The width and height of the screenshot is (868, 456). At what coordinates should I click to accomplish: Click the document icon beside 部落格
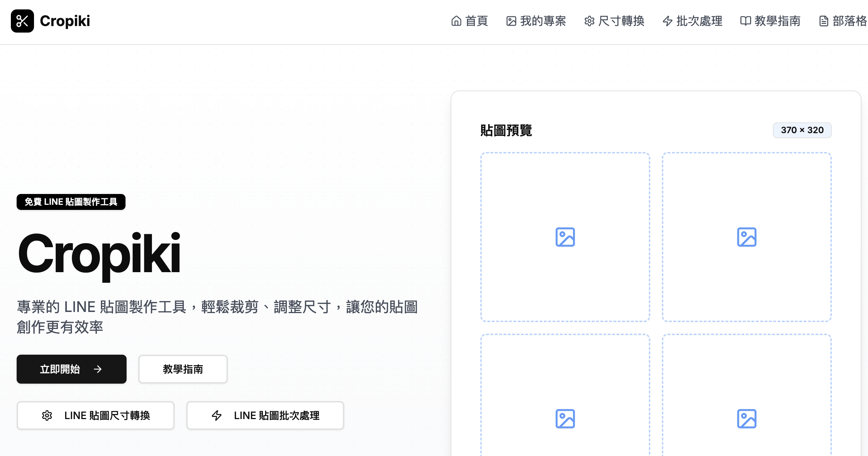pyautogui.click(x=824, y=21)
